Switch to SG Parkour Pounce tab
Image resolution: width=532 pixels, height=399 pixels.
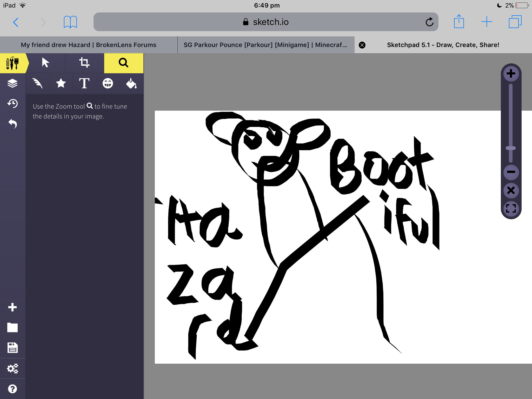click(266, 45)
